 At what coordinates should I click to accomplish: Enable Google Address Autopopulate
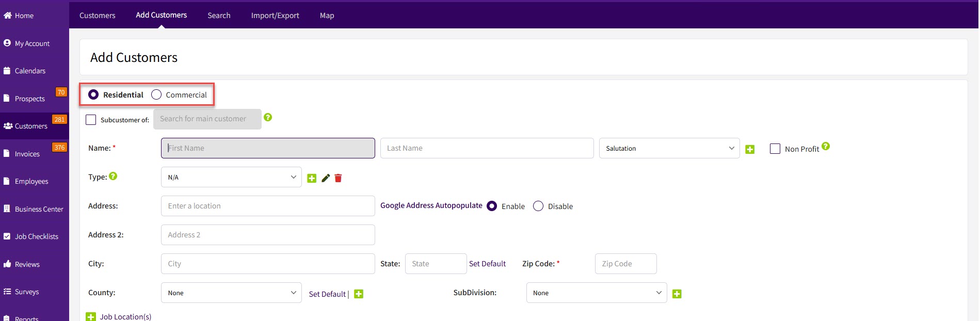[492, 206]
